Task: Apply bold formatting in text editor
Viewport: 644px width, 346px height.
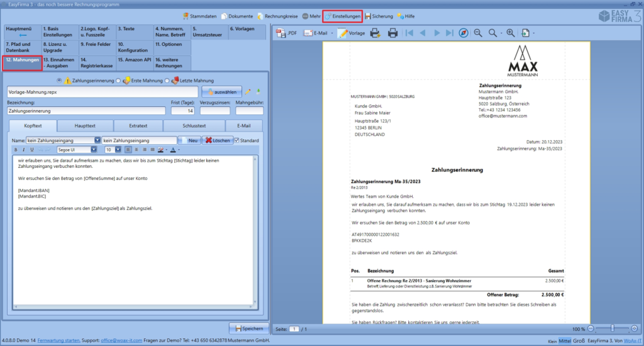Action: pyautogui.click(x=16, y=150)
